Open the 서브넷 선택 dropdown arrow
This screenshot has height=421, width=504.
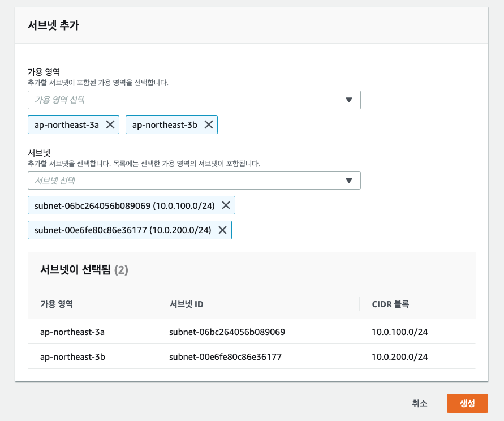[349, 181]
